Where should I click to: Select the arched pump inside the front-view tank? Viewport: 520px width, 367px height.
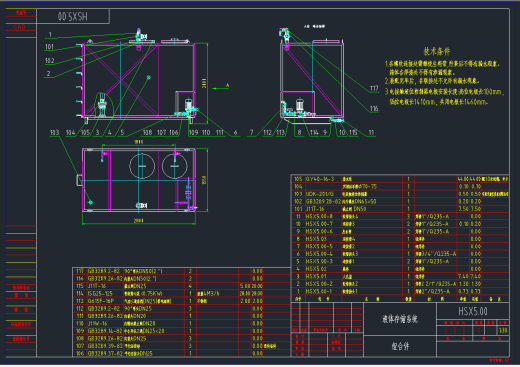102,105
